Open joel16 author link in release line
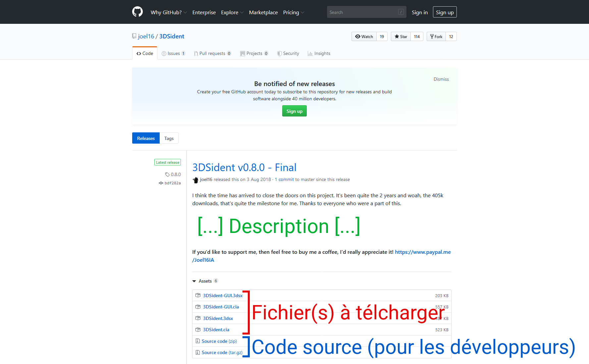589x364 pixels. [206, 179]
